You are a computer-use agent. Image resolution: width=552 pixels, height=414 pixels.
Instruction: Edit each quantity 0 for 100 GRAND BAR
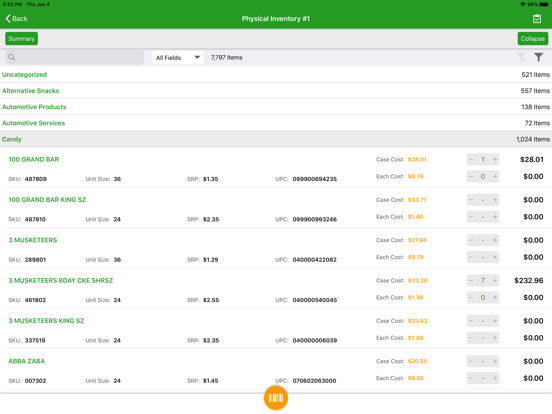483,176
